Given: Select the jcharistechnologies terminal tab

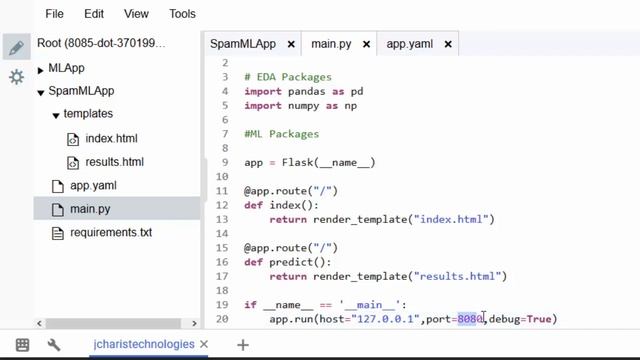Looking at the screenshot, I should click(144, 344).
